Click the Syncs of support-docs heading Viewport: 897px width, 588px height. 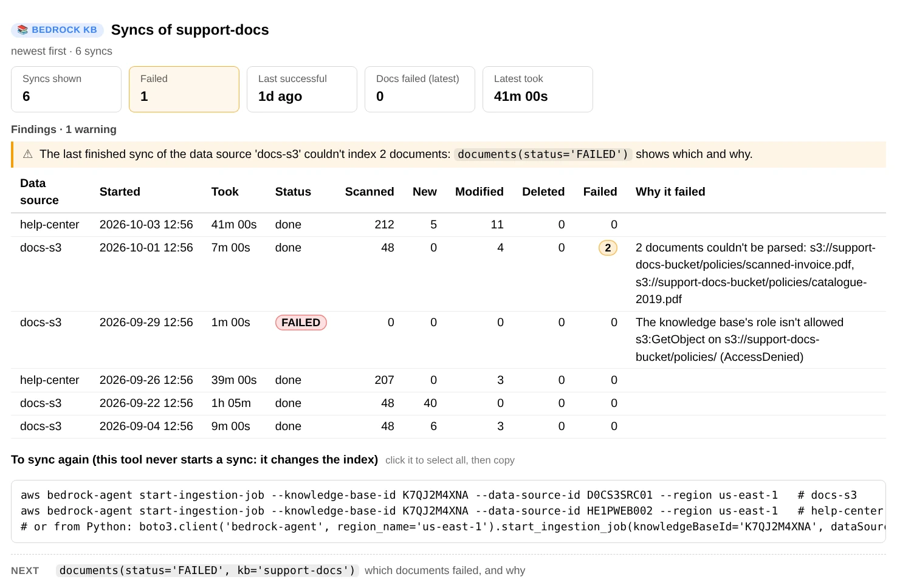pyautogui.click(x=190, y=30)
